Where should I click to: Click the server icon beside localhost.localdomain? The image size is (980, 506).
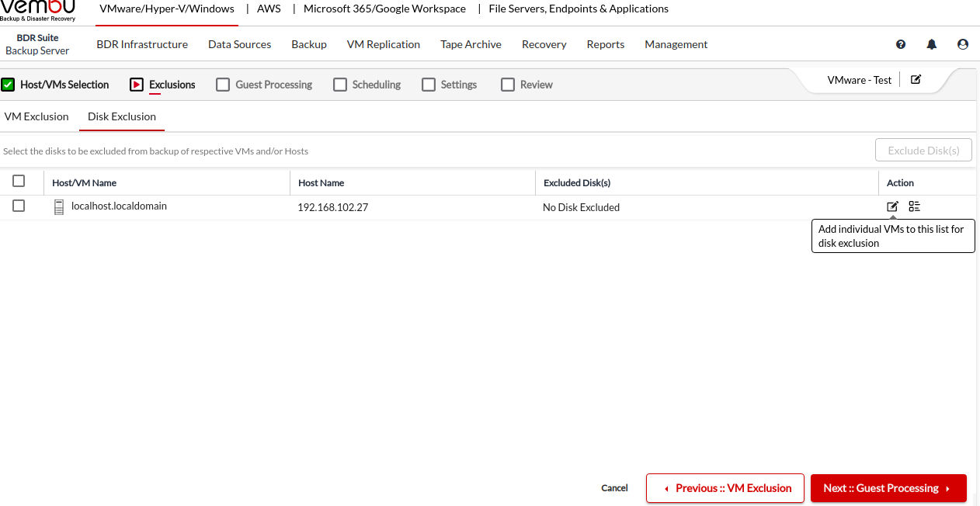[x=59, y=207]
